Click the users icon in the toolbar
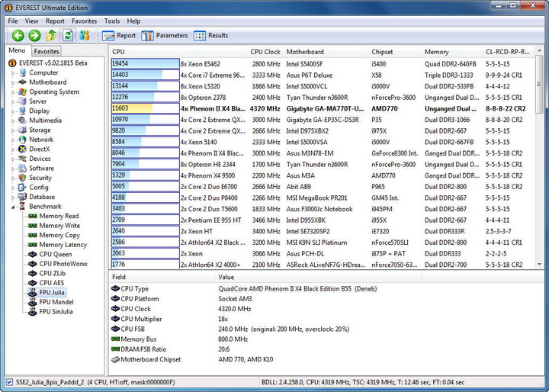Viewport: 549px width, 392px height. (x=85, y=35)
